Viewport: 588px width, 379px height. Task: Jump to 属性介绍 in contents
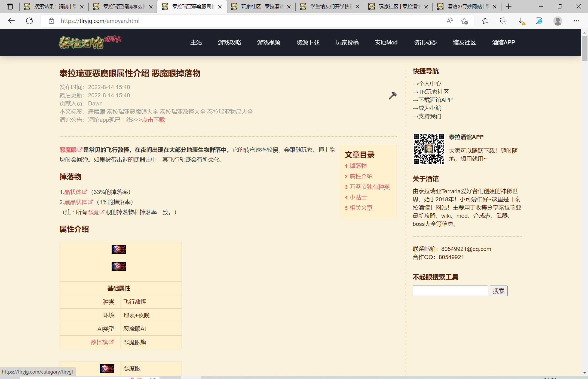pos(361,176)
